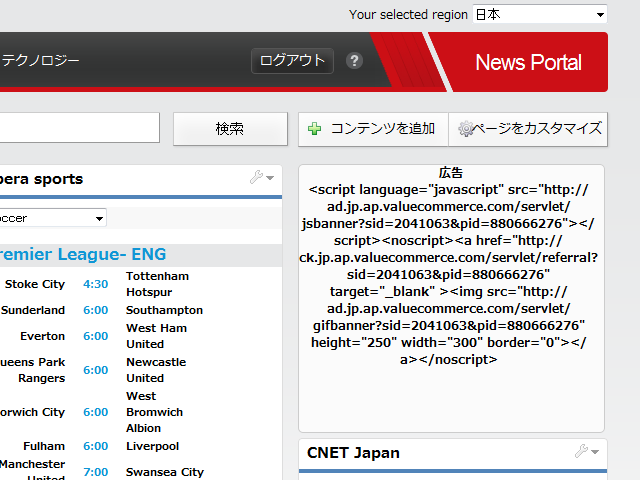Screen dimensions: 640x480
Task: Expand the selected region dropdown showing 日本
Action: (x=539, y=14)
